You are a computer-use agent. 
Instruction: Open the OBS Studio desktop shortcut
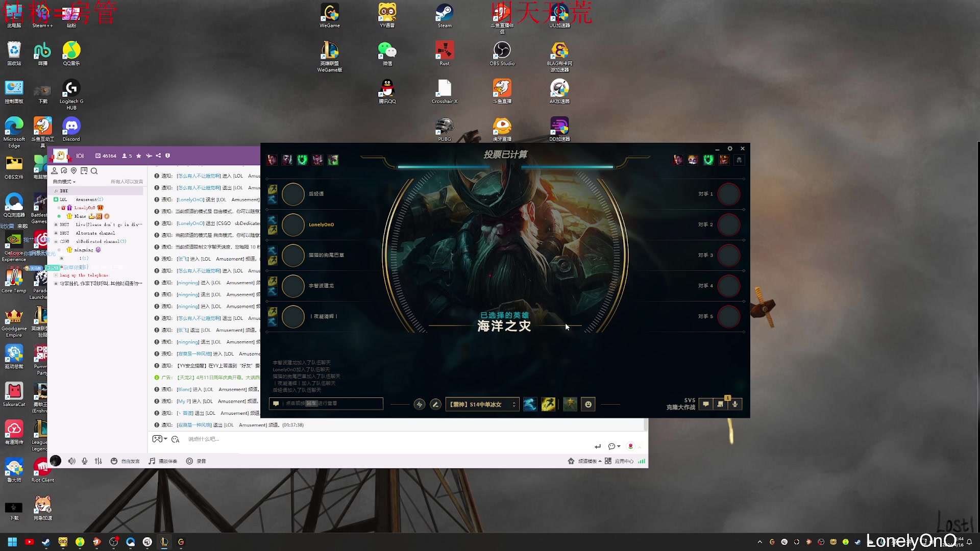pos(502,54)
